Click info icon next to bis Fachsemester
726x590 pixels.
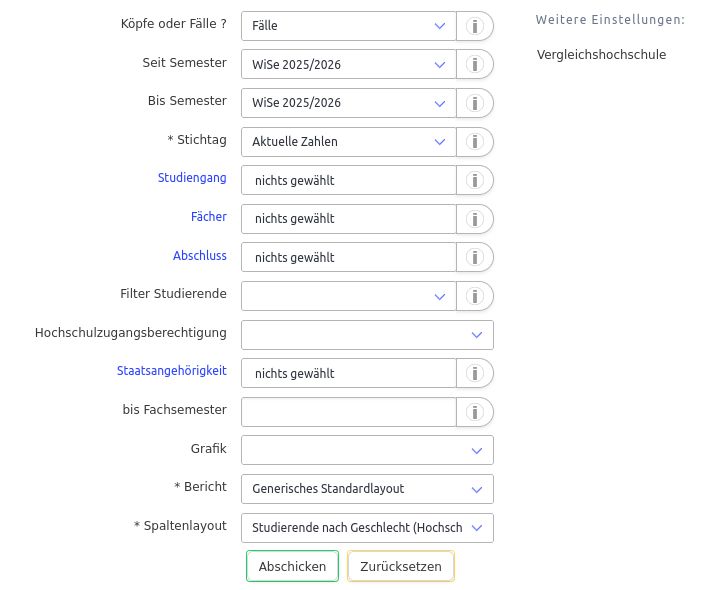click(x=475, y=412)
